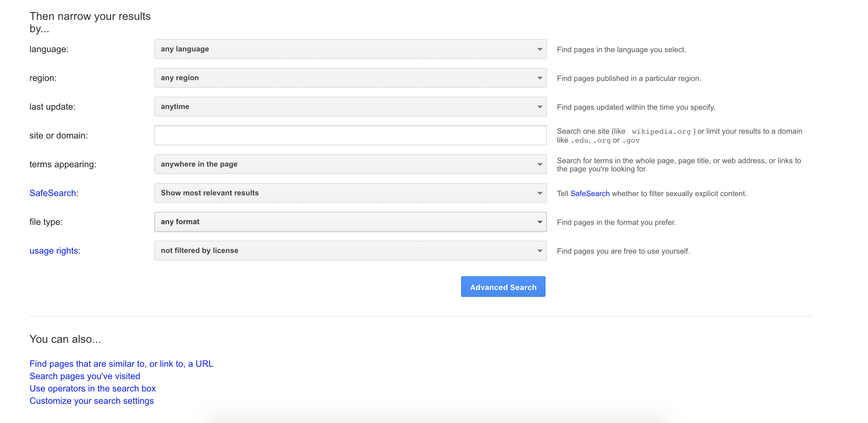
Task: Open the usage rights license dropdown
Action: [x=350, y=251]
